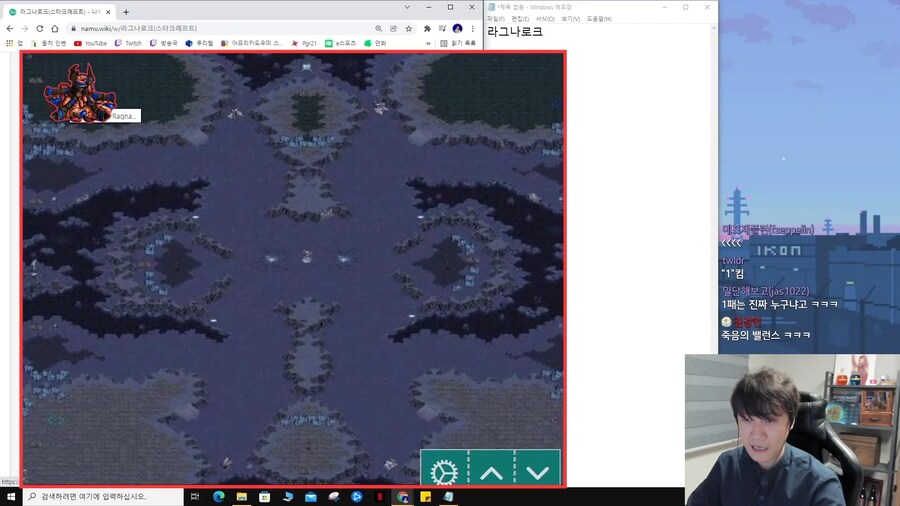This screenshot has height=506, width=900.
Task: Go back in Chrome browser
Action: click(x=10, y=28)
